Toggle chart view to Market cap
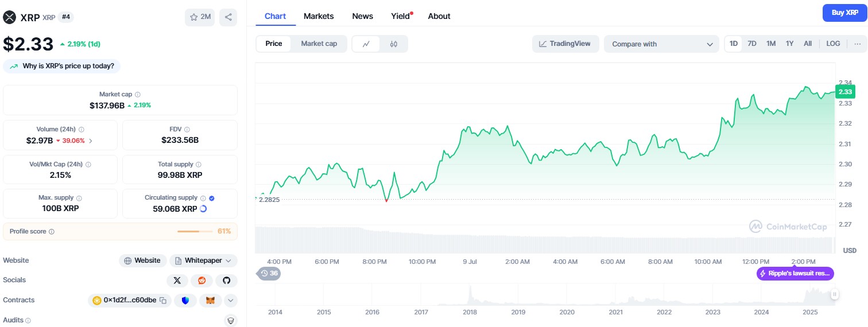 point(319,44)
